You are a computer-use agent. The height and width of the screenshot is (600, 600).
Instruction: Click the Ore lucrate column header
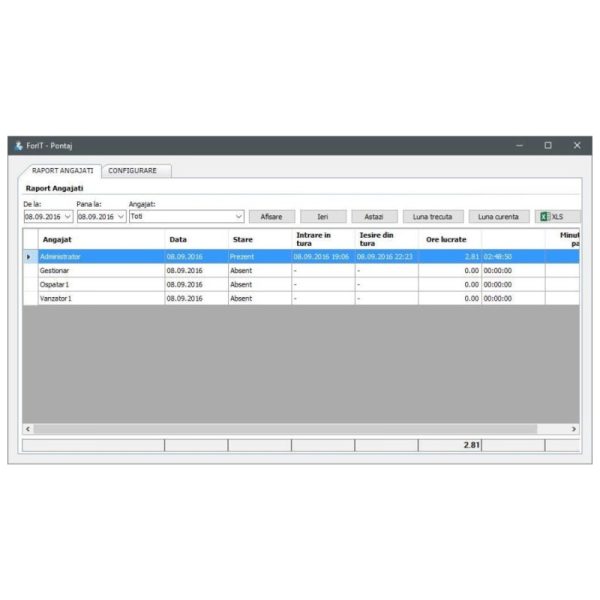(x=449, y=239)
